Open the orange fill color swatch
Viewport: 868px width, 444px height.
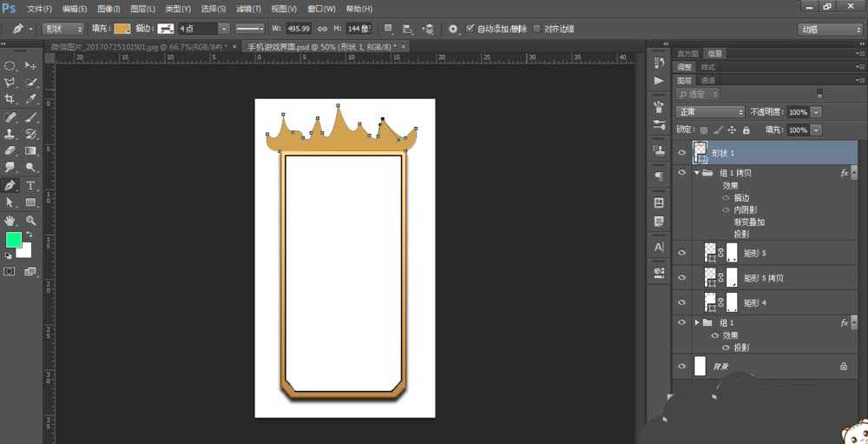[122, 29]
